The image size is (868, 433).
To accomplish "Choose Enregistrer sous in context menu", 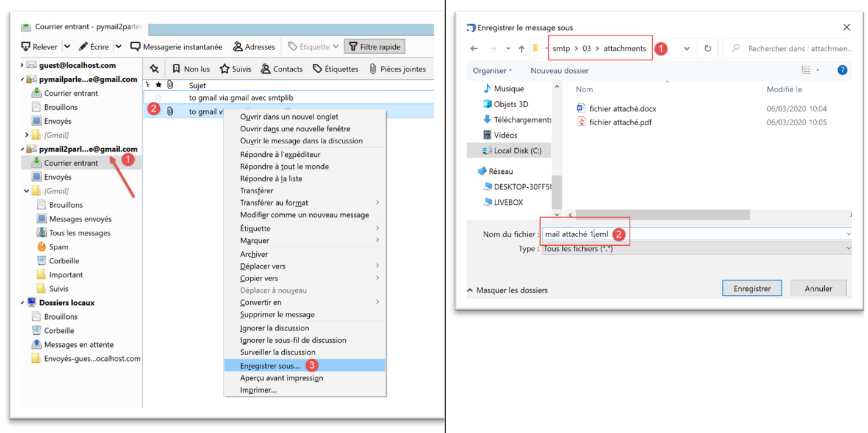I will coord(270,366).
